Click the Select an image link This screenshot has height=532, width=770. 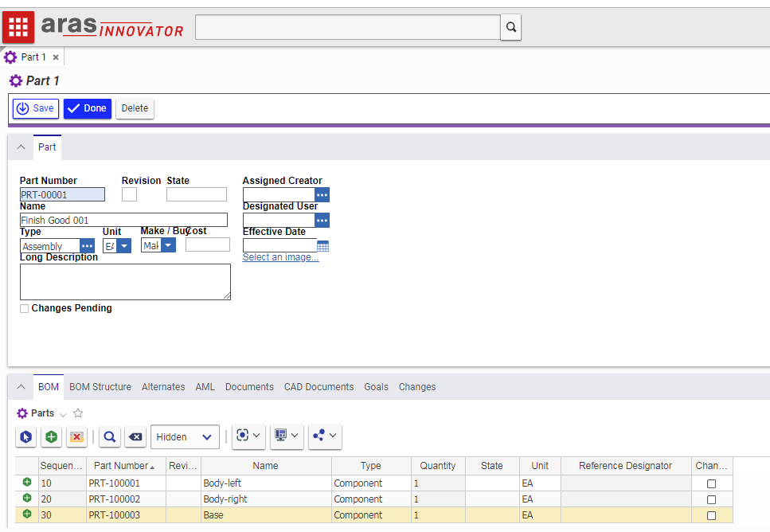tap(280, 257)
